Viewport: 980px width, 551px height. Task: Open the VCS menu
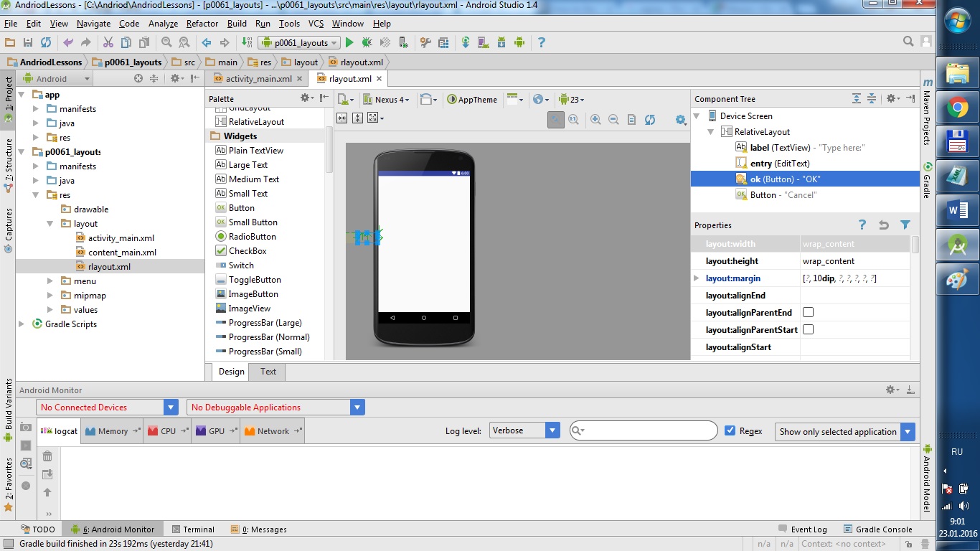(316, 24)
